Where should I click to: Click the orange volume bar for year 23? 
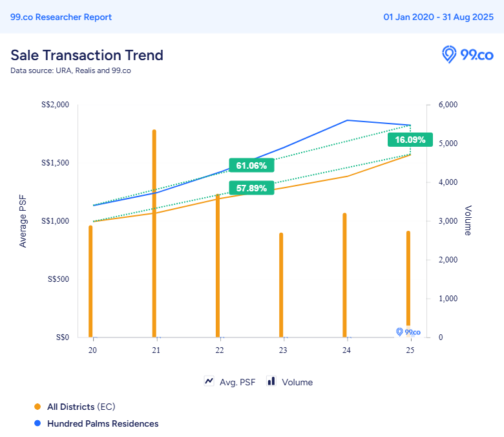point(281,284)
